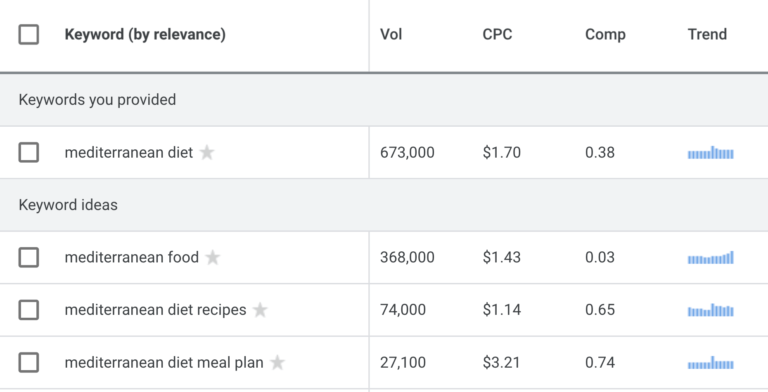Star the mediterranean diet keyword
768x392 pixels.
pyautogui.click(x=207, y=152)
